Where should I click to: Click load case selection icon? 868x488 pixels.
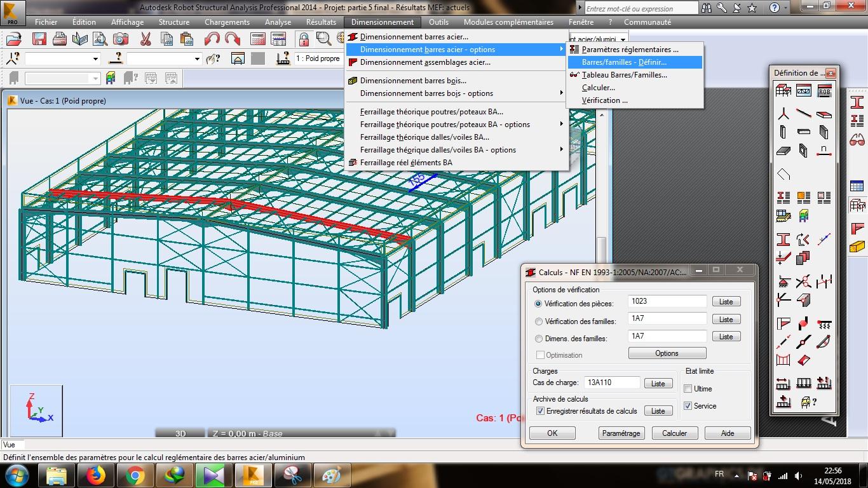point(283,58)
